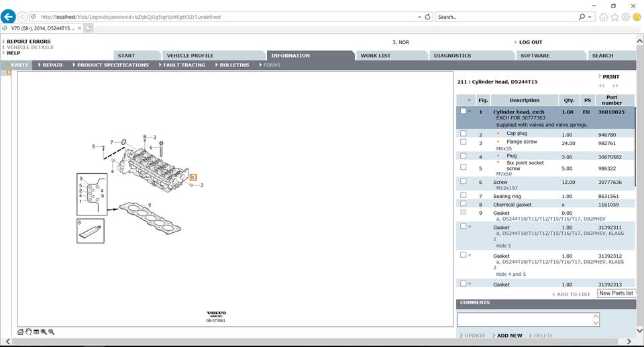This screenshot has height=347, width=644.
Task: Open the table header dropdown arrow
Action: click(469, 100)
